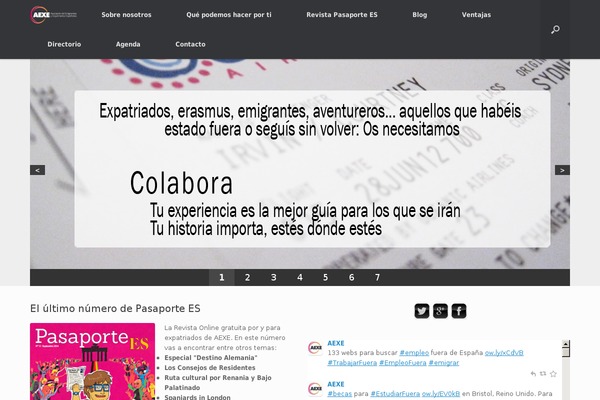Go to next slide with right arrow
Image resolution: width=600 pixels, height=400 pixels.
click(562, 170)
